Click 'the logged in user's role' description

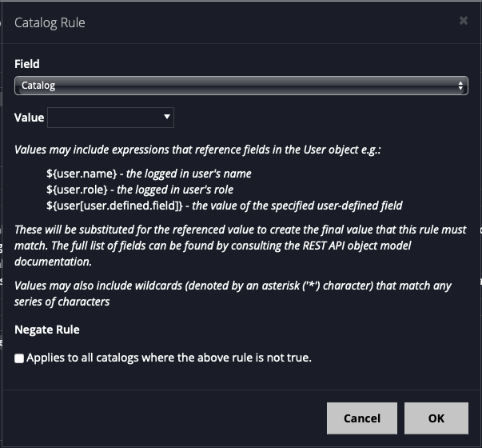click(175, 190)
